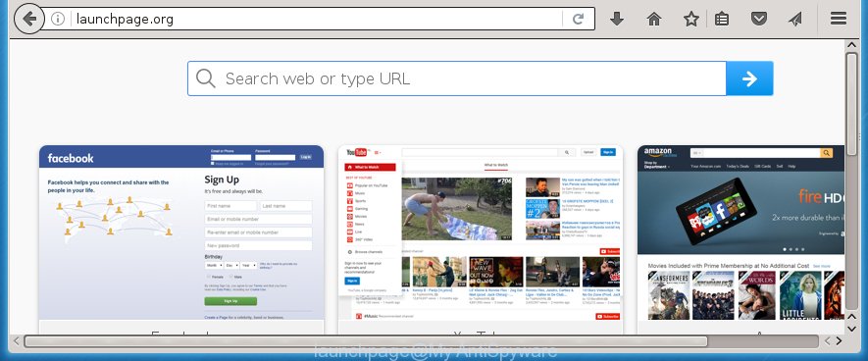
Task: Click the horizontal scrollbar thumb
Action: point(366,341)
